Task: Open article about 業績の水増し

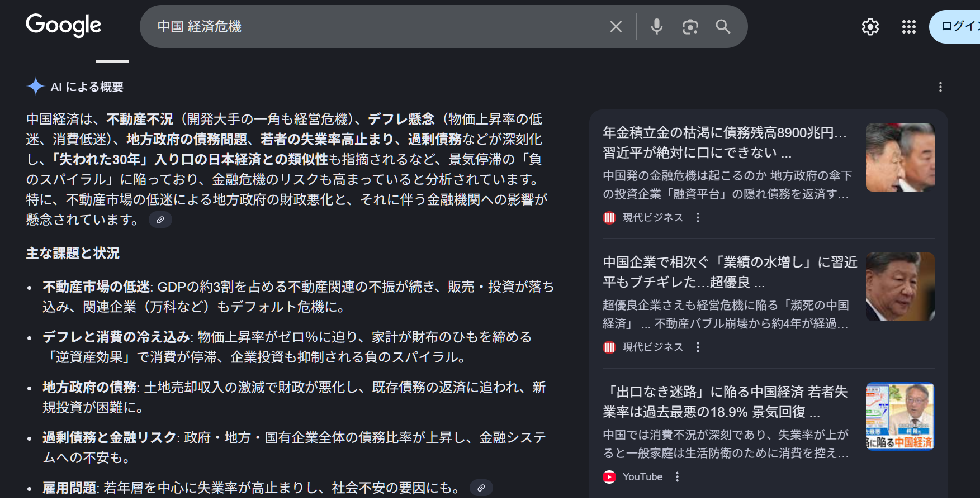Action: [x=729, y=272]
